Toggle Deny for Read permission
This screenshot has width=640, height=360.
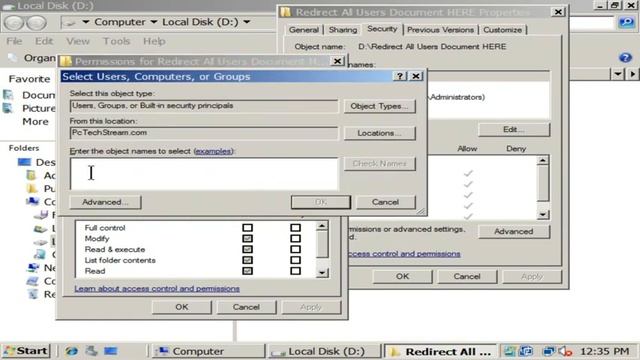point(296,271)
